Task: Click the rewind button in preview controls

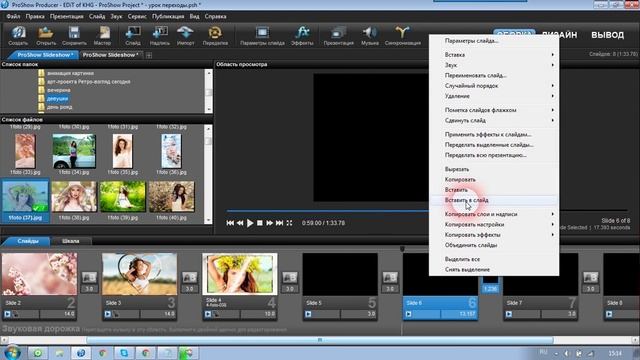Action: (x=240, y=223)
